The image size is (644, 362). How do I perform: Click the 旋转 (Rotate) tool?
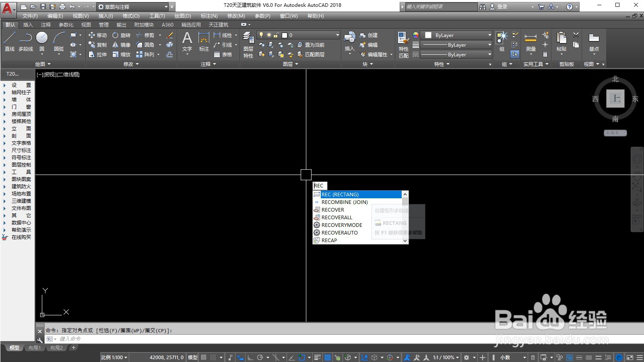click(121, 35)
